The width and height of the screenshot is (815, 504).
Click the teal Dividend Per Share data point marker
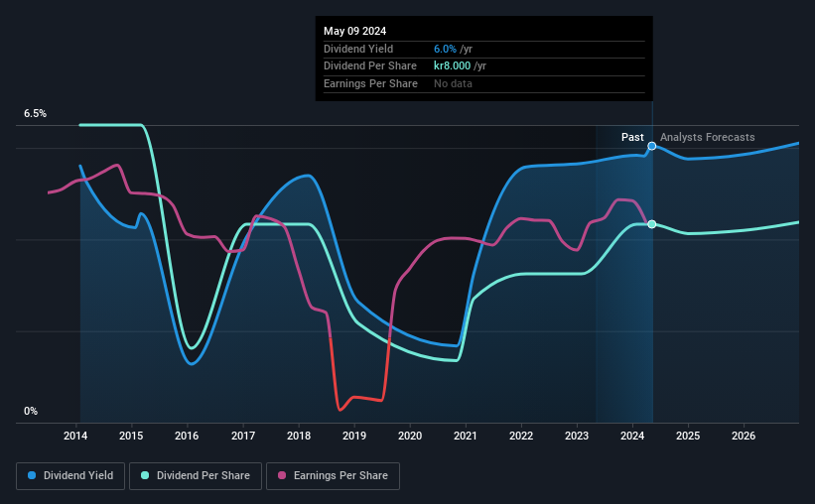tap(652, 224)
